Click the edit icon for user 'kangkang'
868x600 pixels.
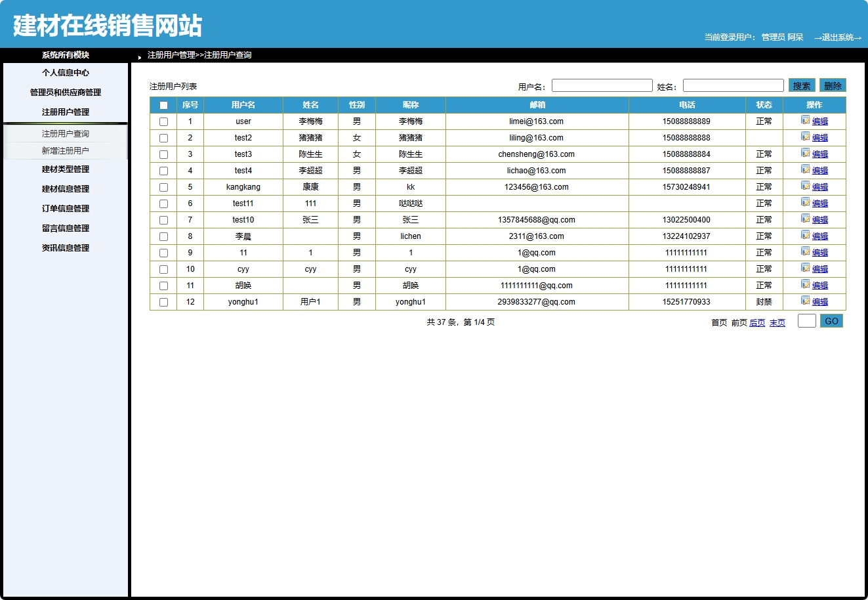805,186
